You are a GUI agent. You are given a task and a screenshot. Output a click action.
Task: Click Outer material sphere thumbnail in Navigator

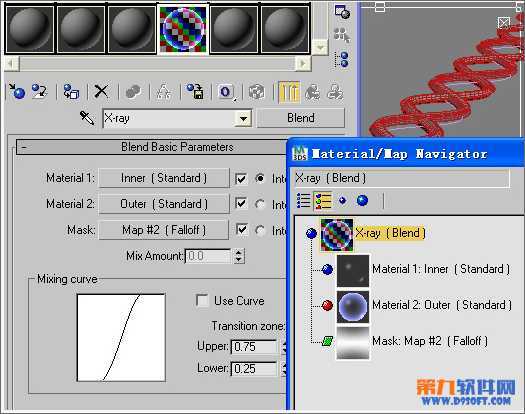click(x=353, y=306)
